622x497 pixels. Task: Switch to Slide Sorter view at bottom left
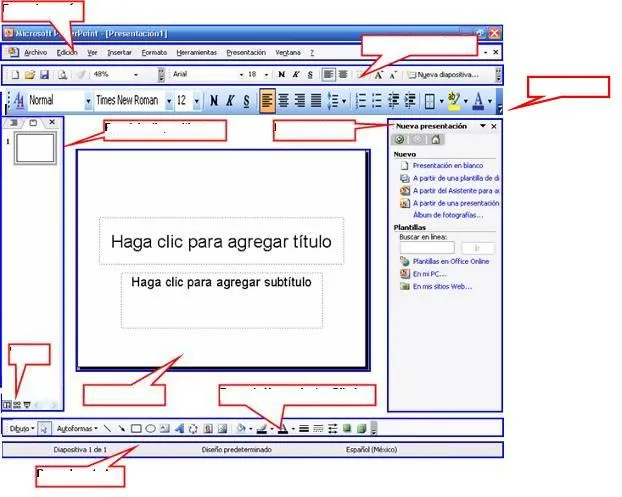[17, 405]
